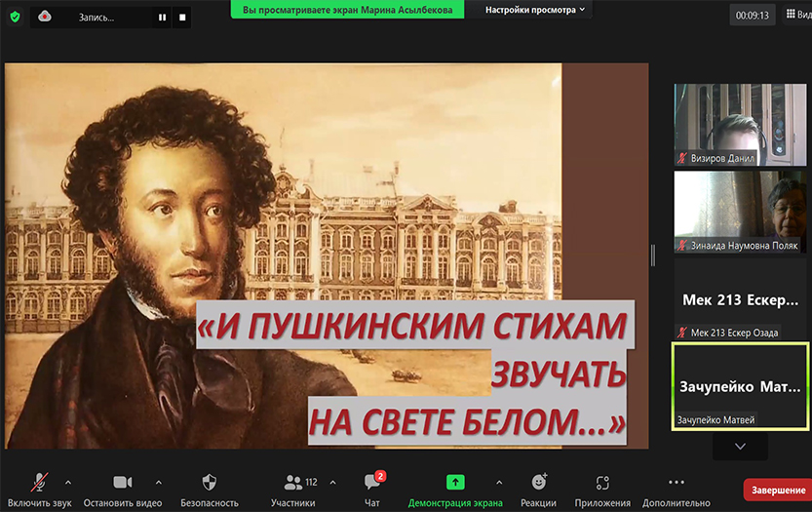This screenshot has width=812, height=512.
Task: Click the green encryption shield icon
Action: [15, 17]
